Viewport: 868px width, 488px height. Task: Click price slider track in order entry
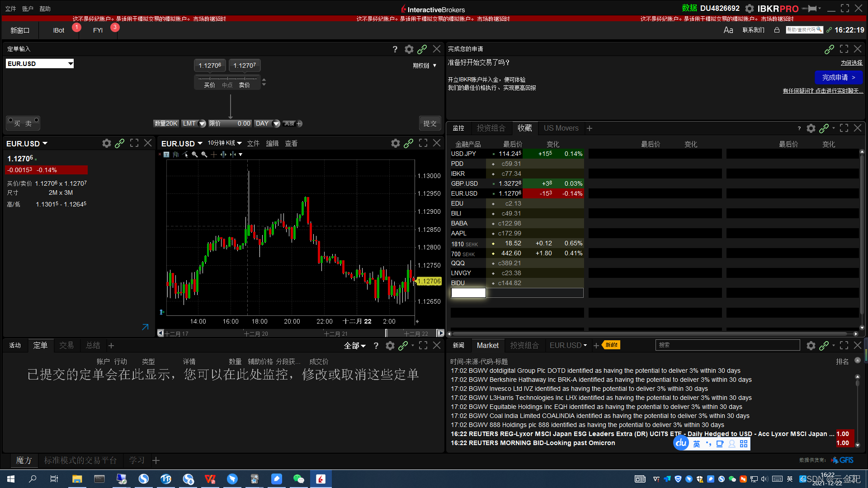click(227, 79)
